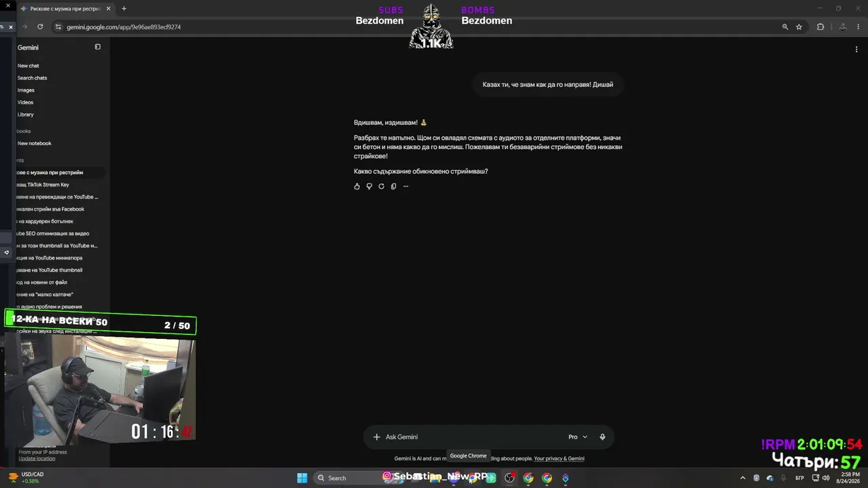Bookmark this page with the star
868x488 pixels.
(799, 27)
